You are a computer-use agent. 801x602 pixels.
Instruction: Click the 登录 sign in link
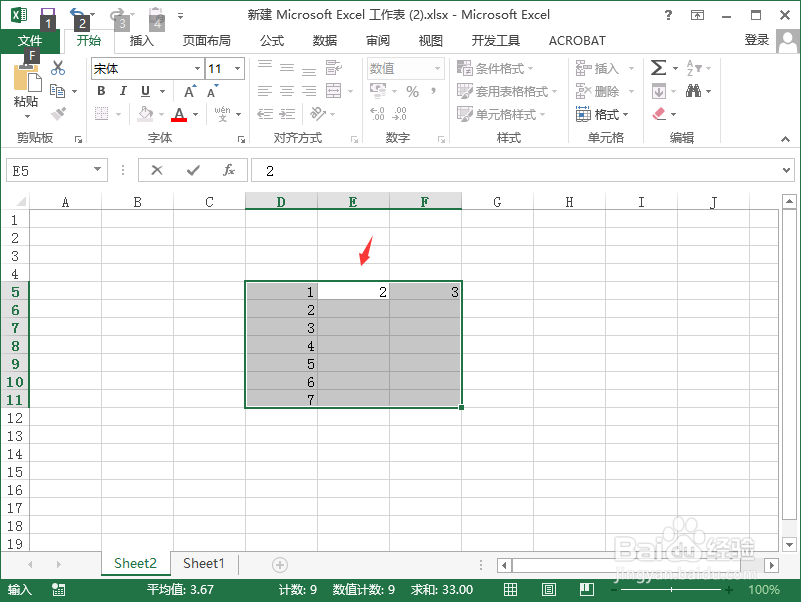point(755,40)
